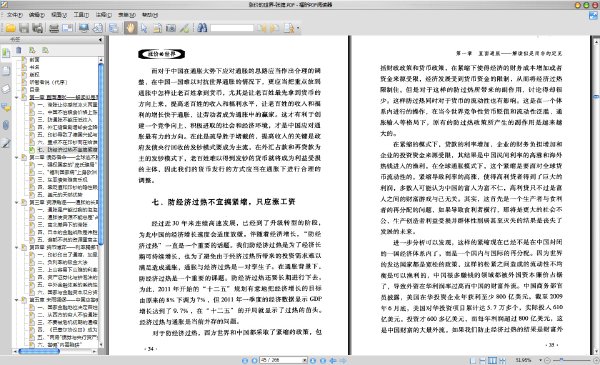Open the 第三章 chapter bookmark
The height and width of the screenshot is (365, 600).
click(x=64, y=202)
